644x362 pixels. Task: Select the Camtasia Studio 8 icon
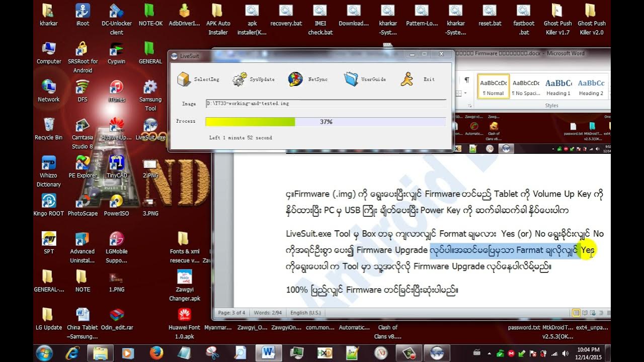click(83, 134)
